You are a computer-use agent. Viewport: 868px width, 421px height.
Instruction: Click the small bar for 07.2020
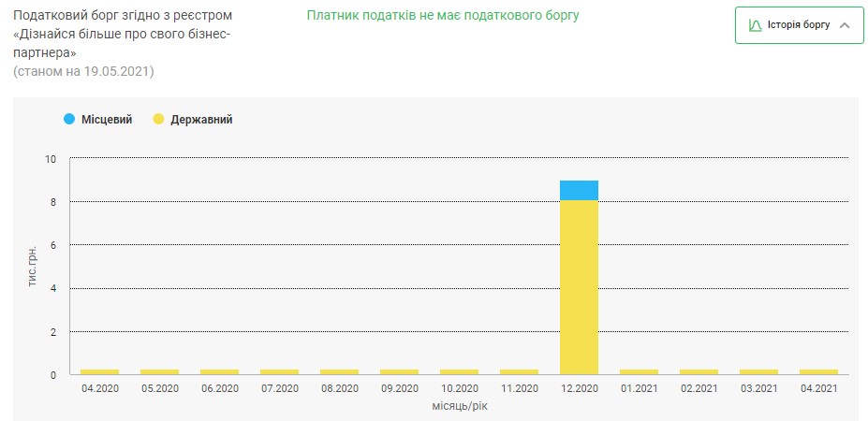279,371
